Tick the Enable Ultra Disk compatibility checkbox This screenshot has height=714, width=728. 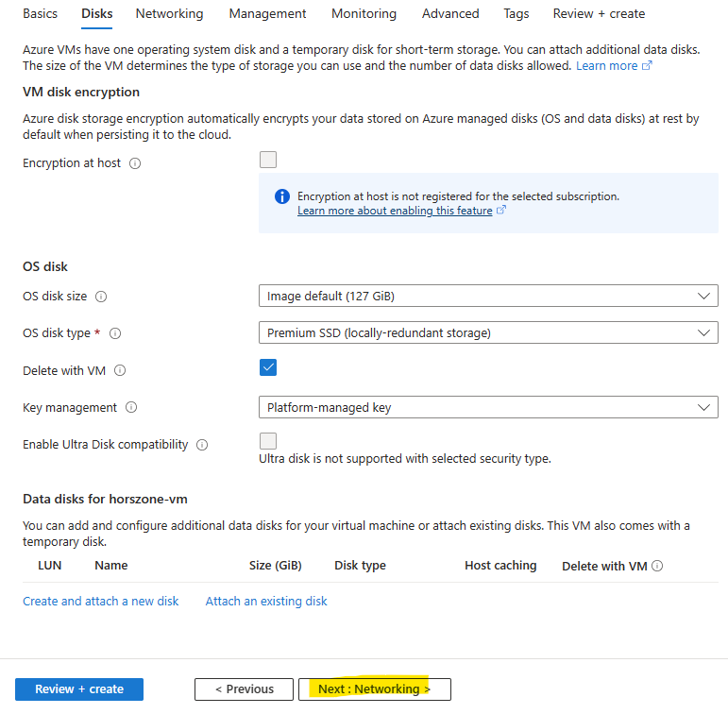pyautogui.click(x=268, y=441)
